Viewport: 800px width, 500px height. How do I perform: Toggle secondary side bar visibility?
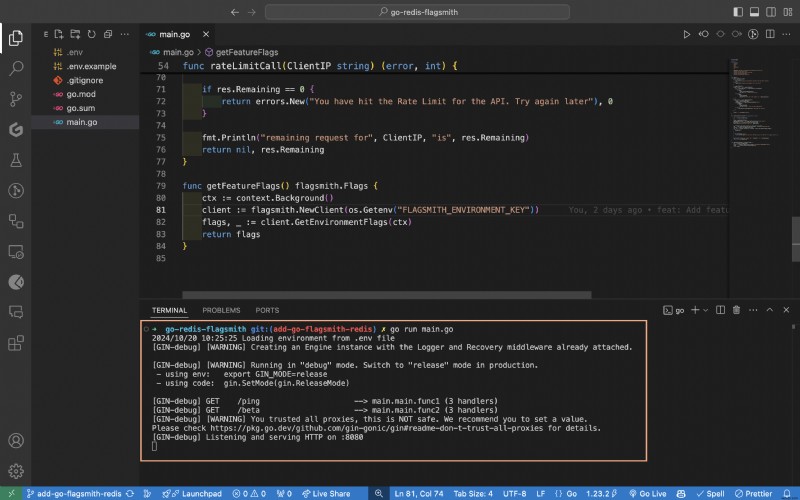click(x=771, y=12)
